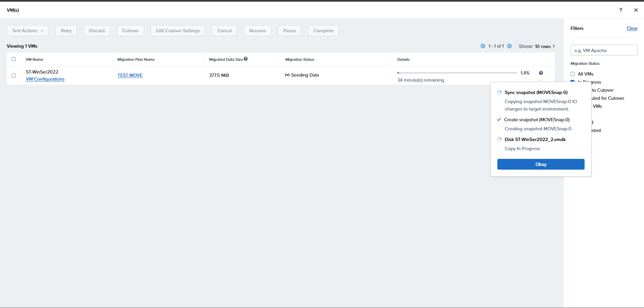Open Edit Cutover Settings
Screen dimensions: 644x308
178,31
